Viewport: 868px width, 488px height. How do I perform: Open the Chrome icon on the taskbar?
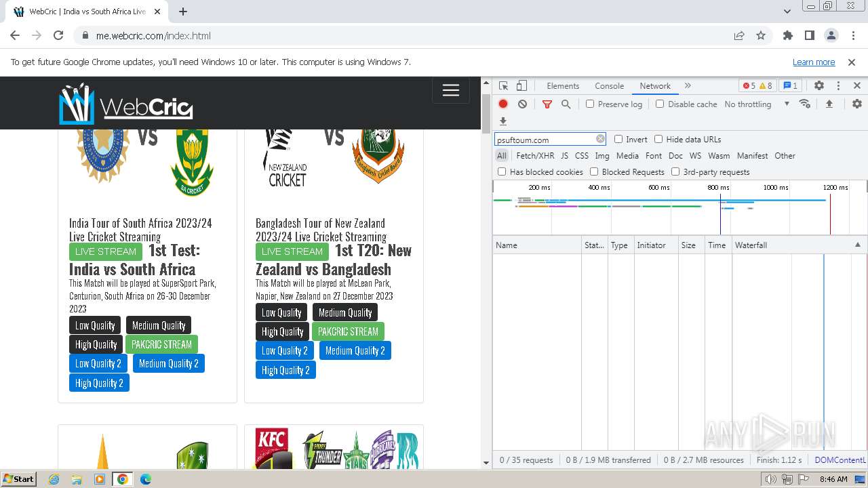(122, 479)
